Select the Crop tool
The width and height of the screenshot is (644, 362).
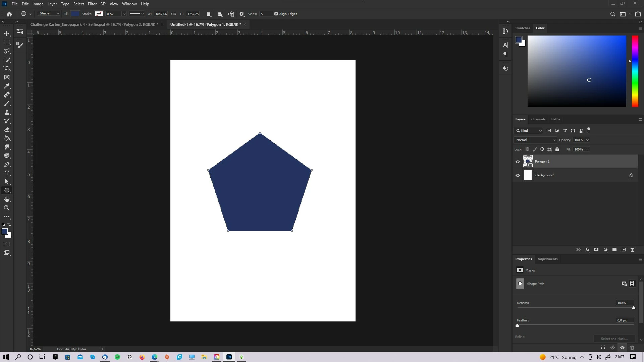[7, 68]
